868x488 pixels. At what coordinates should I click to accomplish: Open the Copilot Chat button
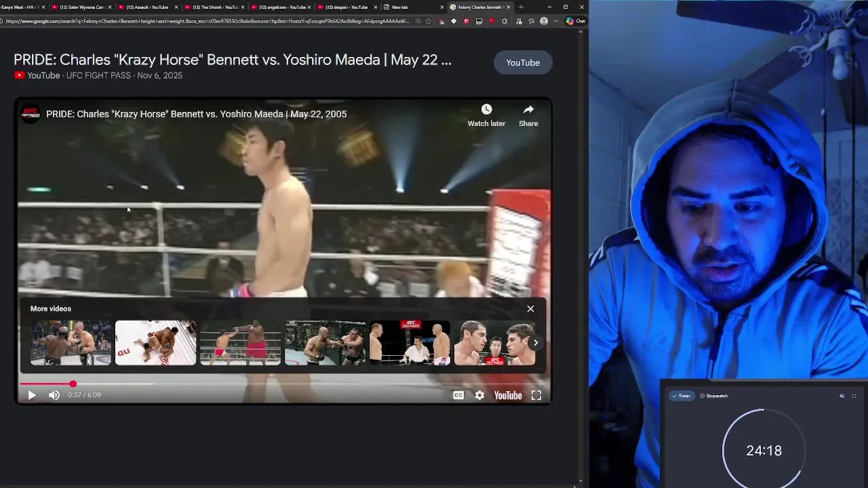(x=575, y=21)
